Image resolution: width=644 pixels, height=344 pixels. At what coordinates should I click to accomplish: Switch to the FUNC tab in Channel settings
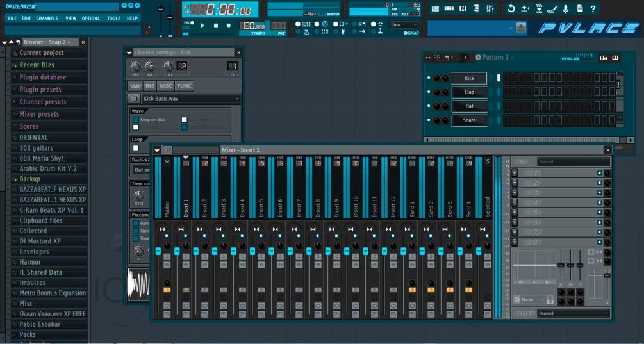click(x=184, y=86)
